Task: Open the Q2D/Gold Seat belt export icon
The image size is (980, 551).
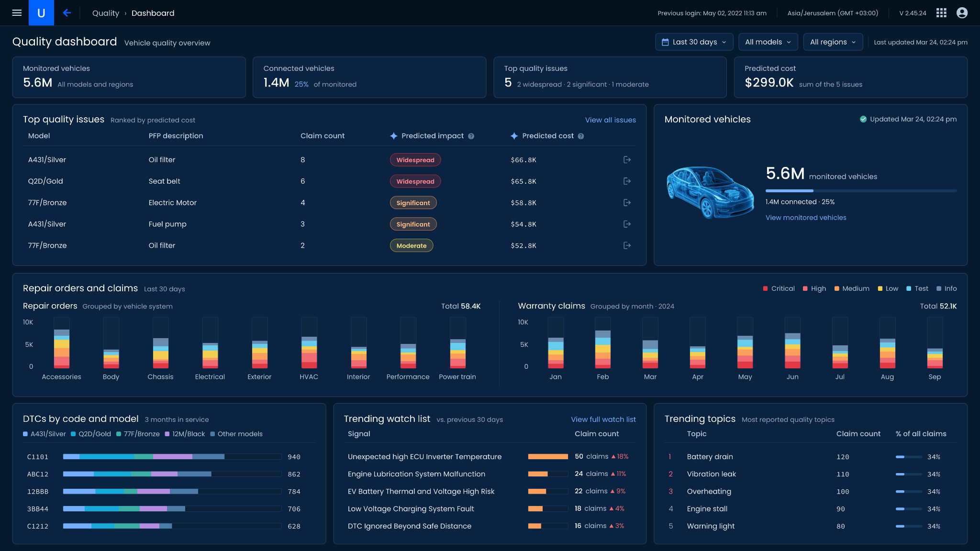Action: [x=627, y=181]
